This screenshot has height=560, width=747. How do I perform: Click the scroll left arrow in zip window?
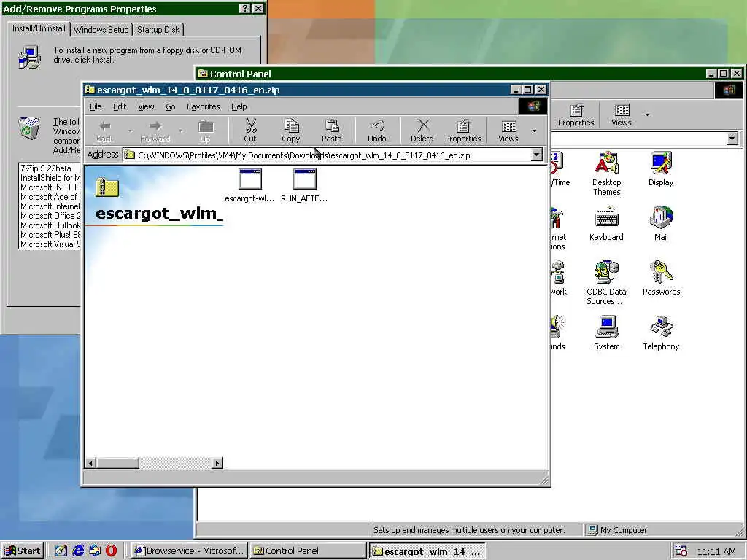(90, 463)
